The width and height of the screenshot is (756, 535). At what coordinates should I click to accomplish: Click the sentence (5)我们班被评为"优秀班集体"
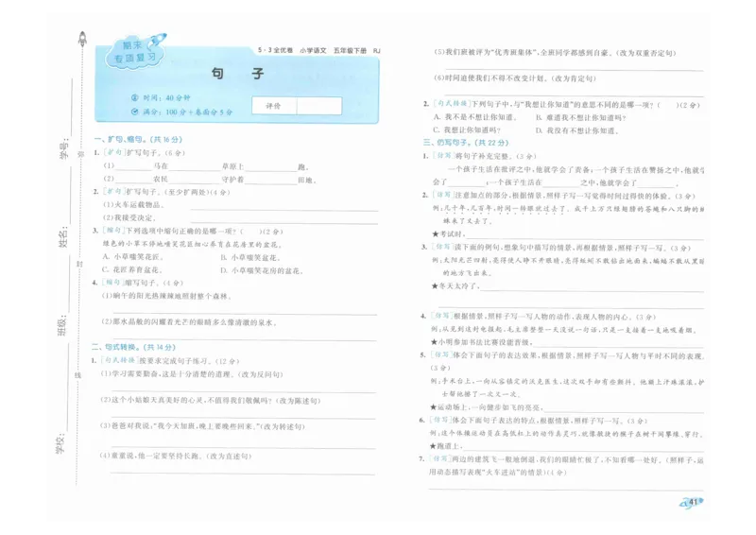pyautogui.click(x=555, y=53)
